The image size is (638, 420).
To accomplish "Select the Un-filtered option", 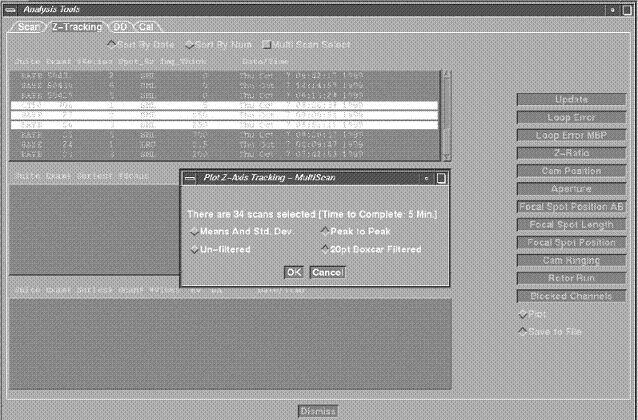I will [193, 249].
